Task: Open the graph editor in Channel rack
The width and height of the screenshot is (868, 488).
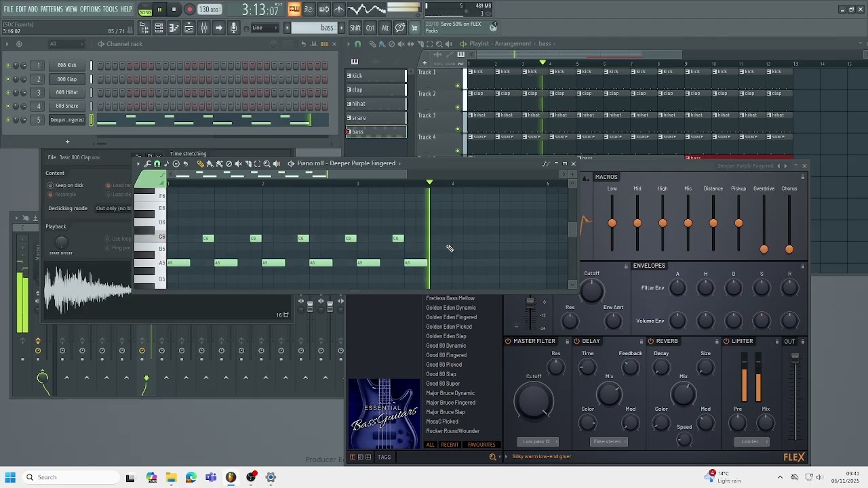Action: (x=314, y=44)
